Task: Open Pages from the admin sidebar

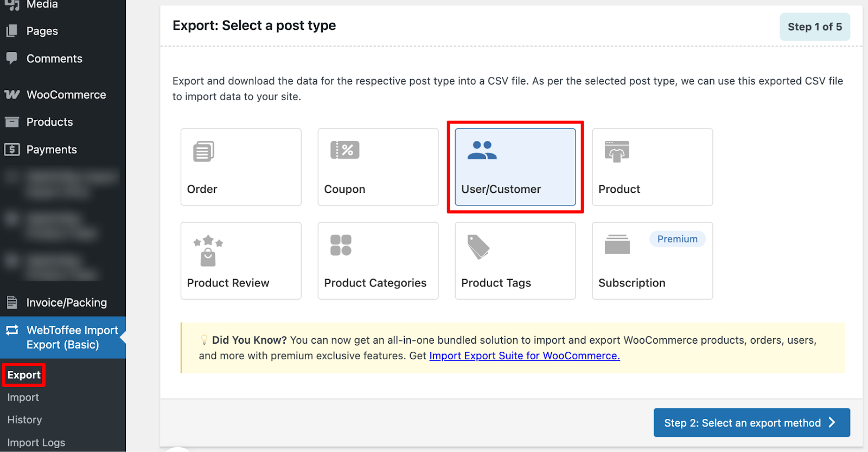Action: click(x=42, y=31)
